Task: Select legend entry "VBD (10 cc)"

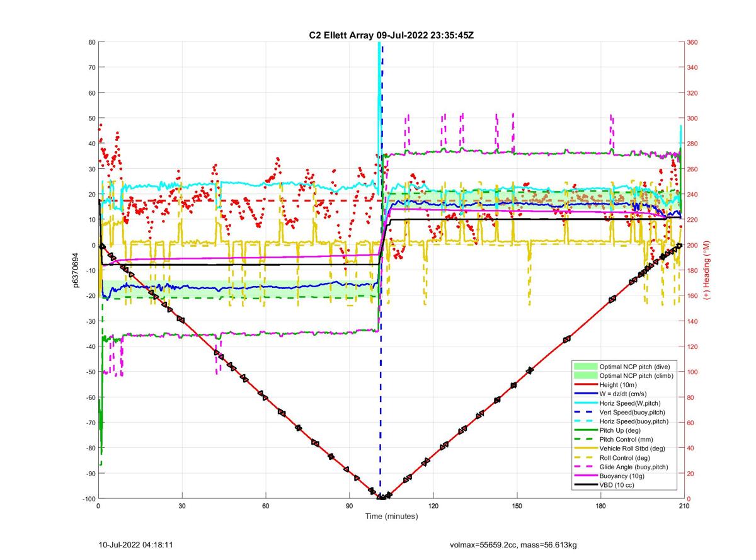Action: [x=617, y=485]
